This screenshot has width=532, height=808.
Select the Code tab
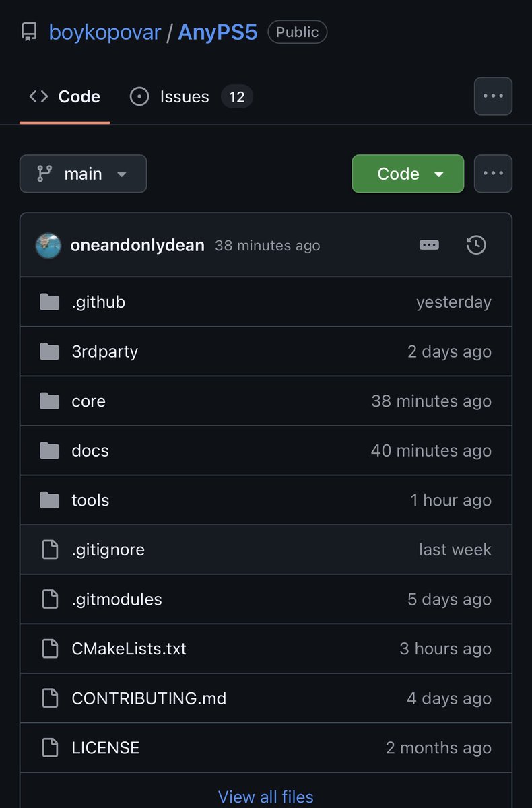pyautogui.click(x=65, y=97)
